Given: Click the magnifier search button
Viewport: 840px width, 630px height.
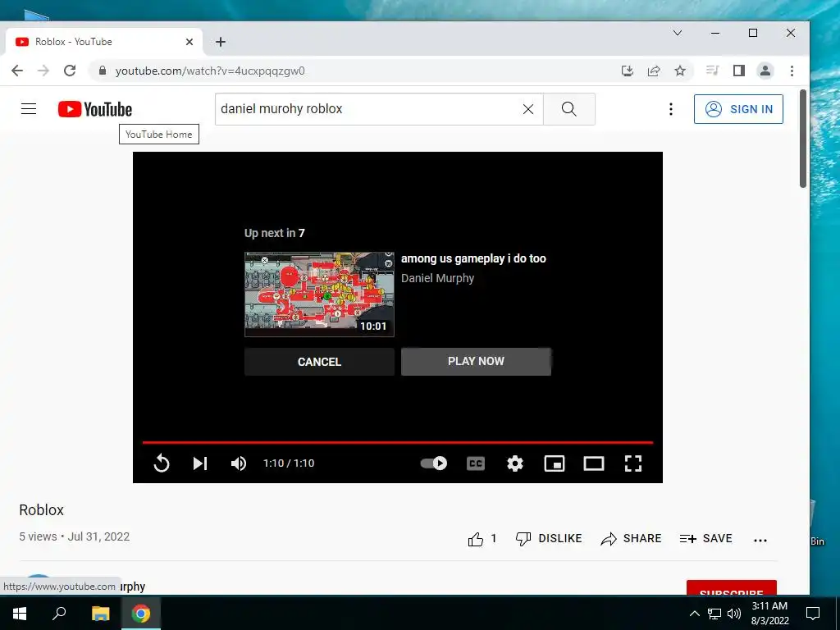Looking at the screenshot, I should pos(569,109).
